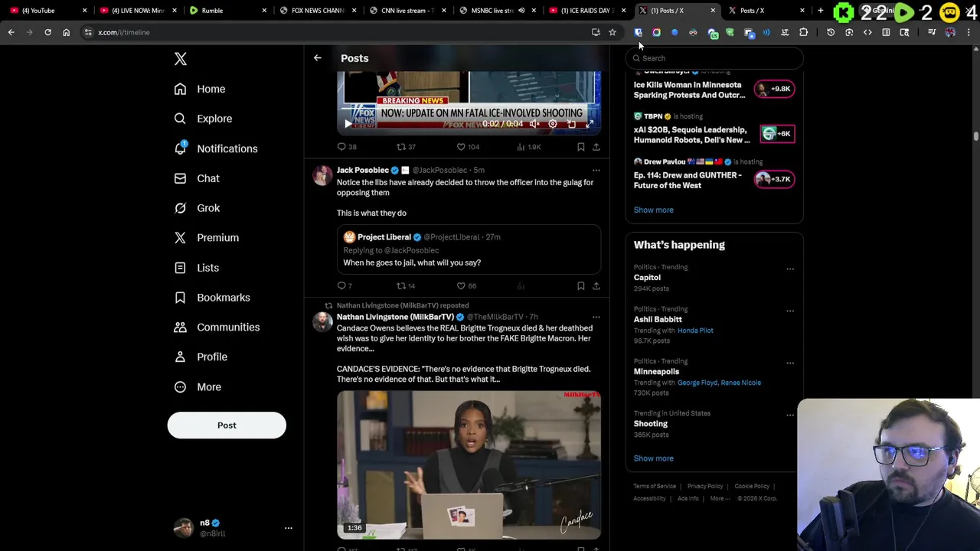Like Jack Posobiec post with 66 likes
The height and width of the screenshot is (551, 980).
(466, 286)
